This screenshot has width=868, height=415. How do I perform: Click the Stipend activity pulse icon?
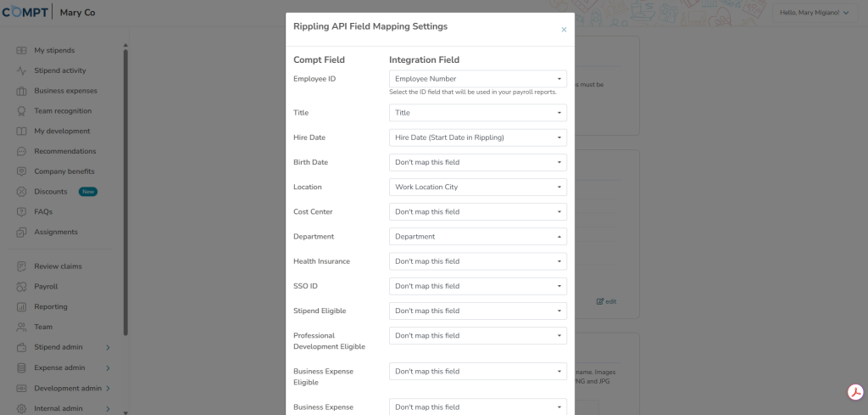[x=21, y=70]
